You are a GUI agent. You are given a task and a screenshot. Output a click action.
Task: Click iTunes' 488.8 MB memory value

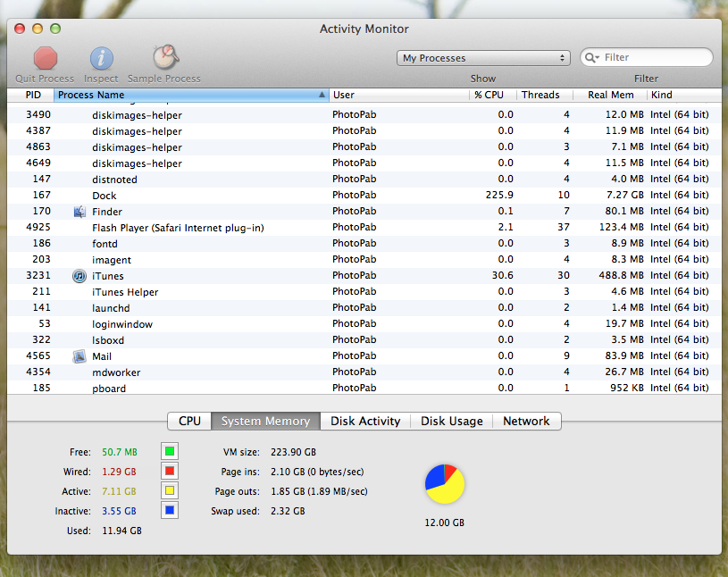pyautogui.click(x=621, y=275)
